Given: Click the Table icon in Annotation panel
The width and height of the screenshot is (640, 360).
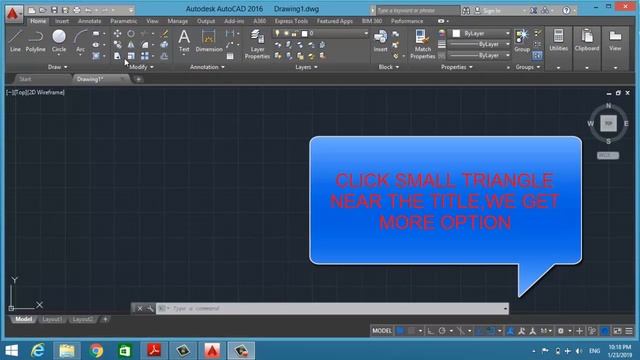Looking at the screenshot, I should coord(230,56).
